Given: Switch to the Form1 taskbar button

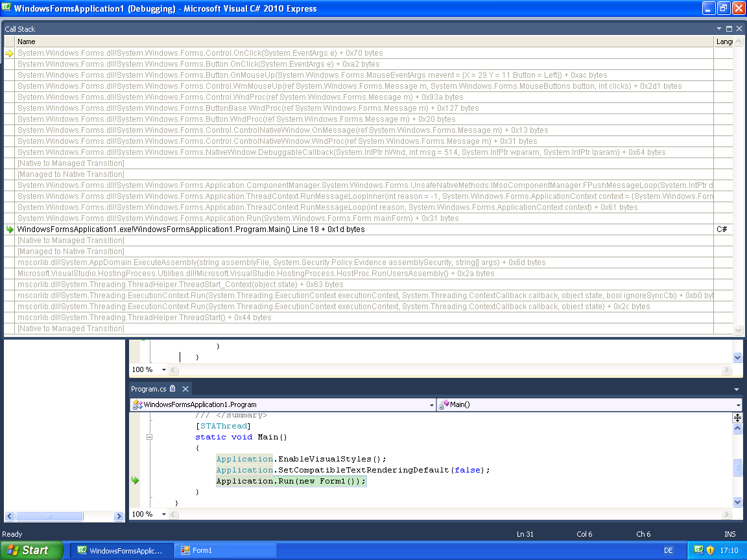Looking at the screenshot, I should click(x=225, y=550).
